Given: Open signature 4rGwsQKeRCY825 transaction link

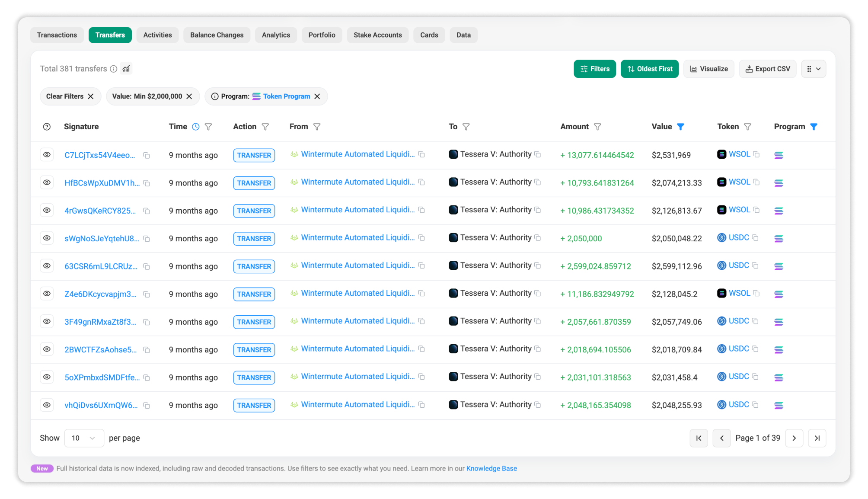Looking at the screenshot, I should point(100,211).
